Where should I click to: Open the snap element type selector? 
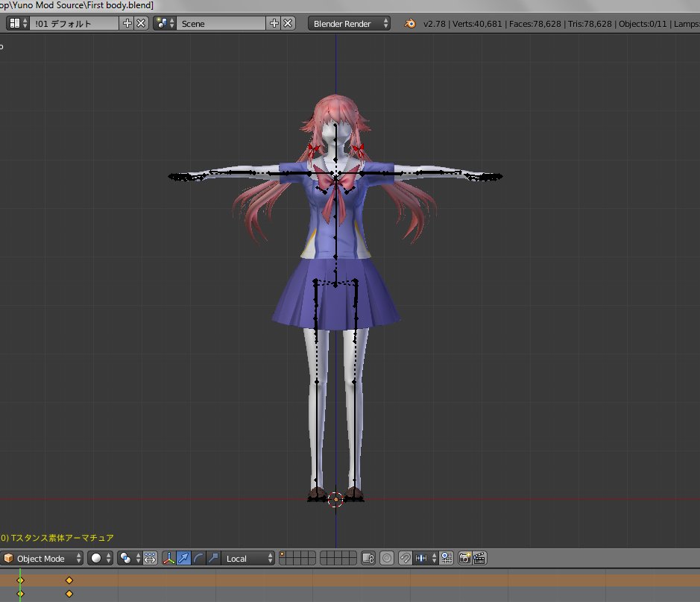(x=426, y=558)
